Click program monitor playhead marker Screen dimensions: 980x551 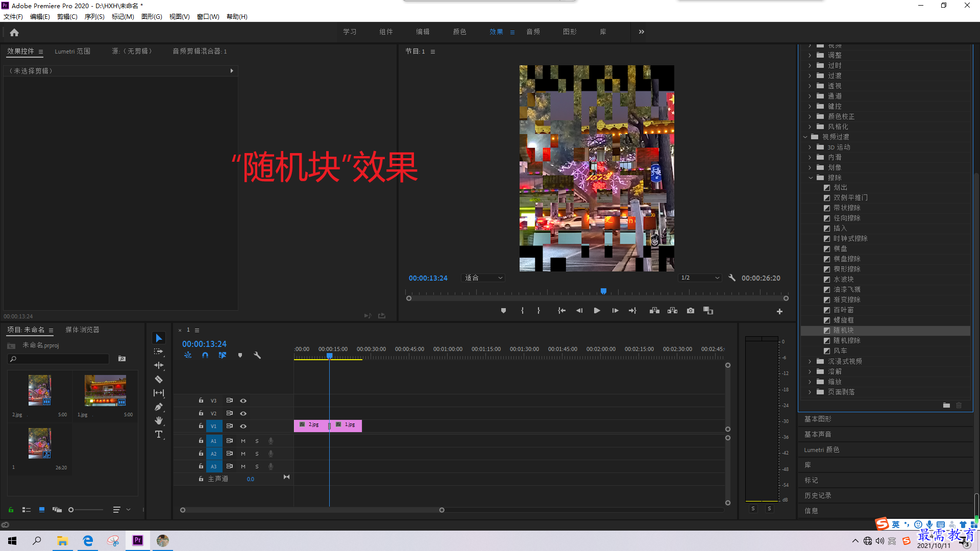coord(603,291)
